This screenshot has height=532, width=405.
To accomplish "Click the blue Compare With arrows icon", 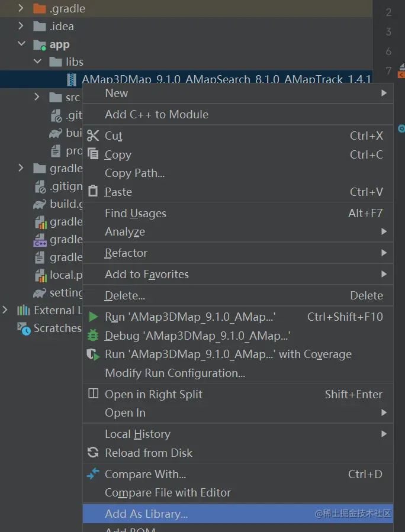I will (93, 473).
